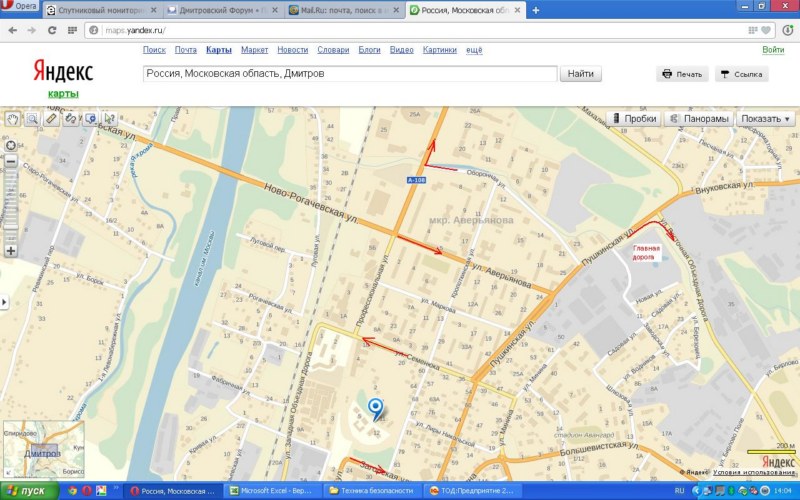Switch to the Дмитровский Форум tab
Screen dimensions: 800x500
pyautogui.click(x=223, y=10)
